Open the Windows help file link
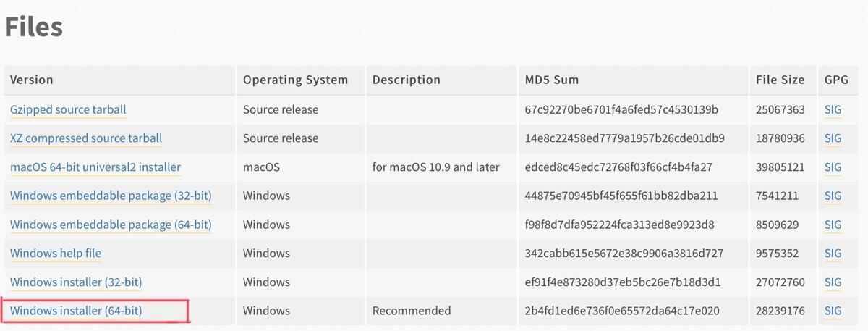Image resolution: width=868 pixels, height=331 pixels. coord(56,254)
